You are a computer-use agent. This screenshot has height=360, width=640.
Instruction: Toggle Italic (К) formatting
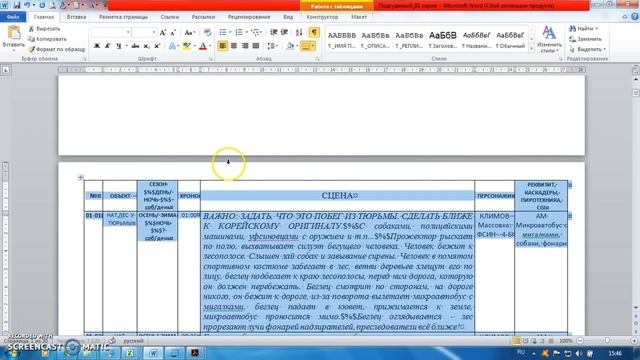pyautogui.click(x=107, y=46)
